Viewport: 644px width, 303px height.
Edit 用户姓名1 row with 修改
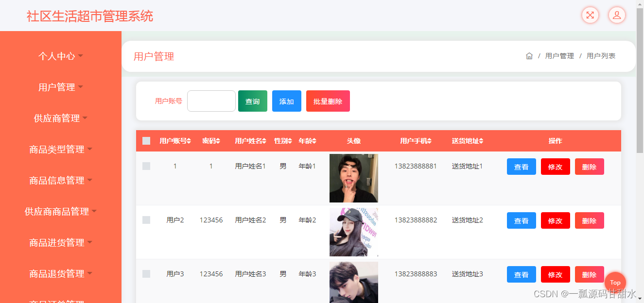556,167
